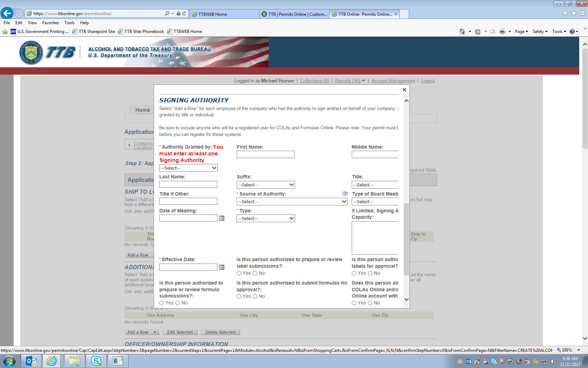Viewport: 588px width, 368px height.
Task: Open the Source of Authority dropdown
Action: 292,202
